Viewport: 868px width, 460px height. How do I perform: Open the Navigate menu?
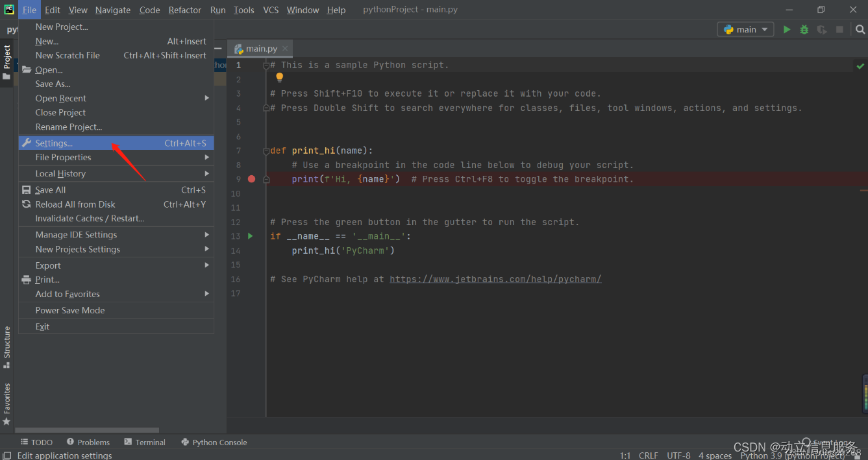tap(113, 10)
